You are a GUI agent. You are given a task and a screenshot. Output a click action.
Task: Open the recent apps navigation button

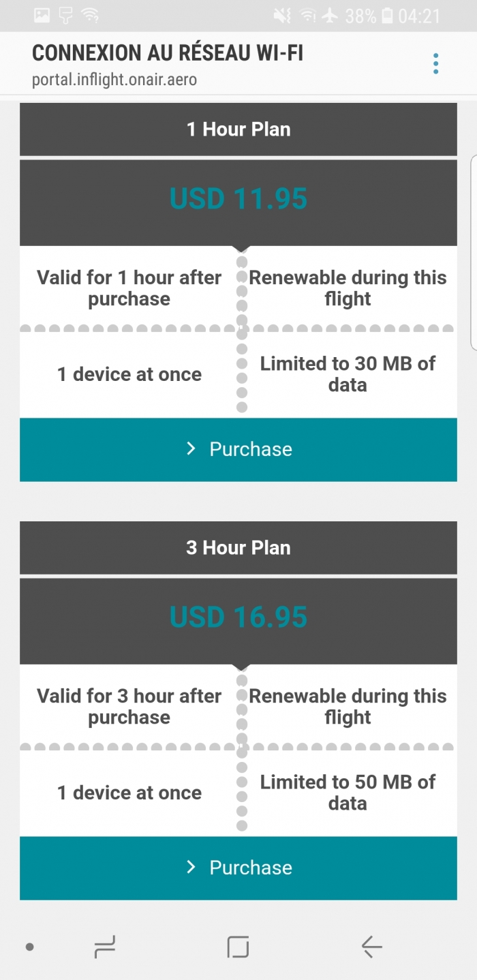click(x=105, y=946)
